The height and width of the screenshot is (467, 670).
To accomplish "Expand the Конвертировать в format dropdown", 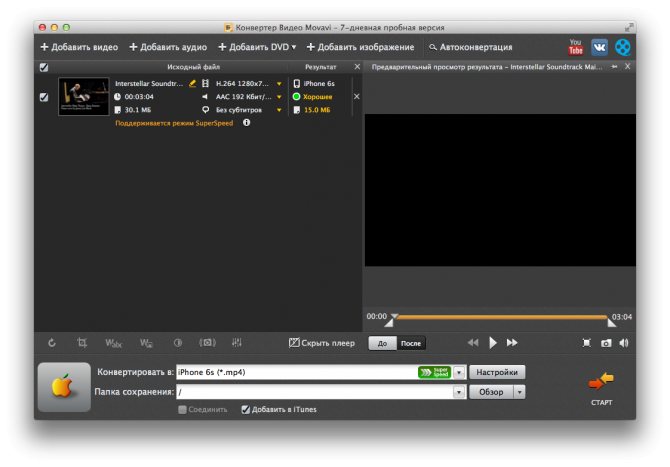I will [x=460, y=372].
